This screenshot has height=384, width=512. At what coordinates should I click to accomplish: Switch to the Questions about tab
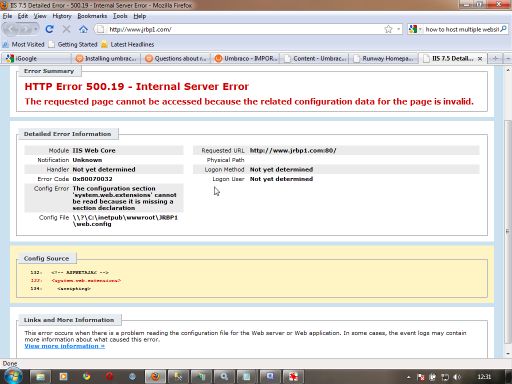point(176,58)
